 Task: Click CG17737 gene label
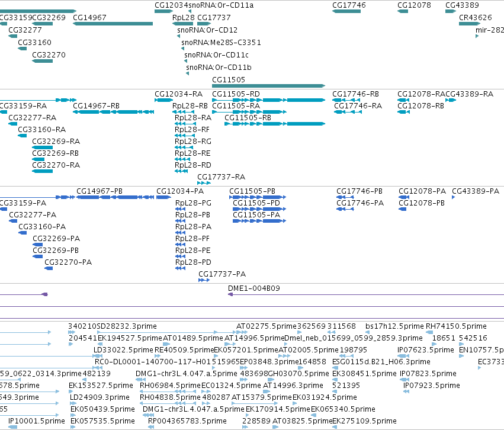click(x=214, y=17)
